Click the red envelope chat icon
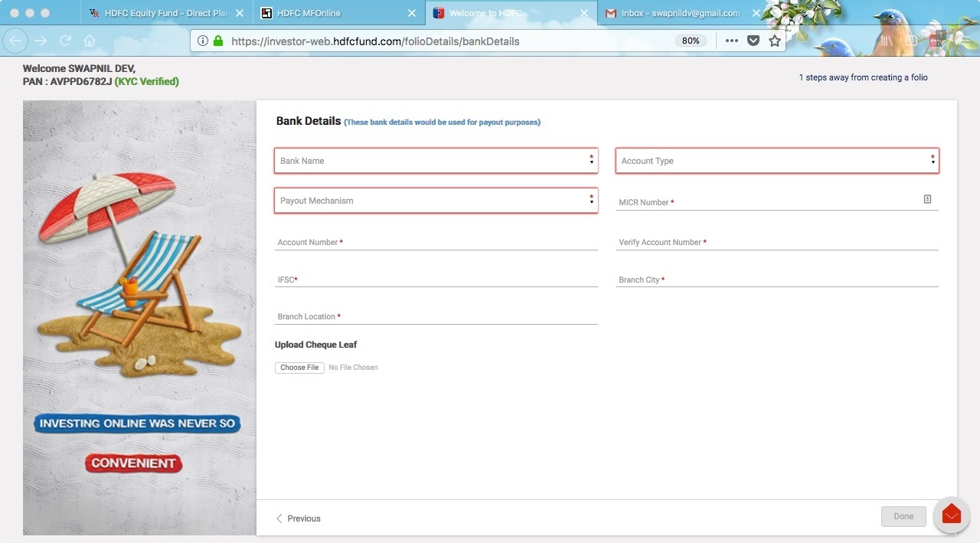The width and height of the screenshot is (980, 543). click(952, 515)
